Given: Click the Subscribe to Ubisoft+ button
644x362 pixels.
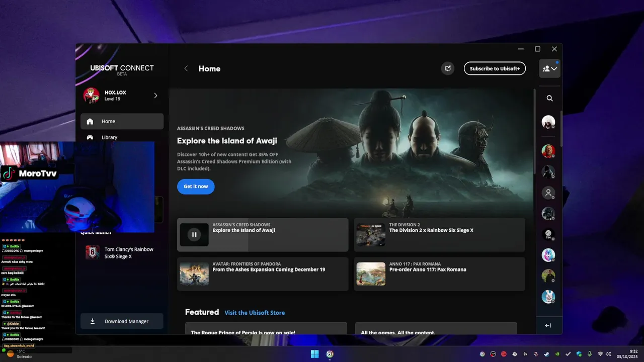Looking at the screenshot, I should click(x=495, y=68).
